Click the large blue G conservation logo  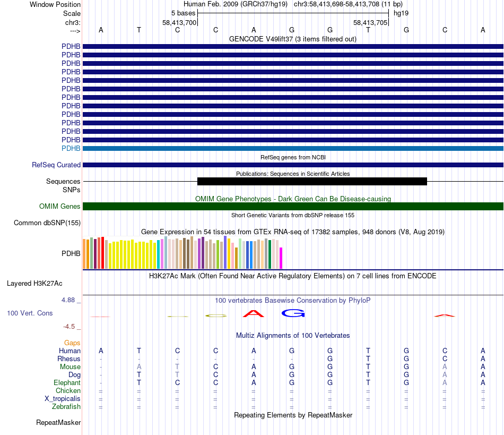coord(293,313)
